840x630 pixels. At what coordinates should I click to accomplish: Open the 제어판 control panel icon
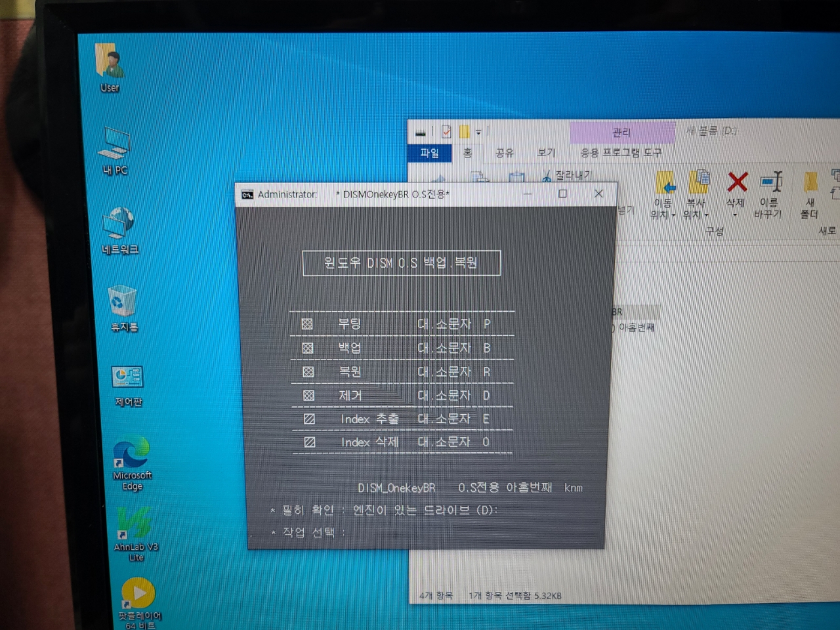pos(128,386)
